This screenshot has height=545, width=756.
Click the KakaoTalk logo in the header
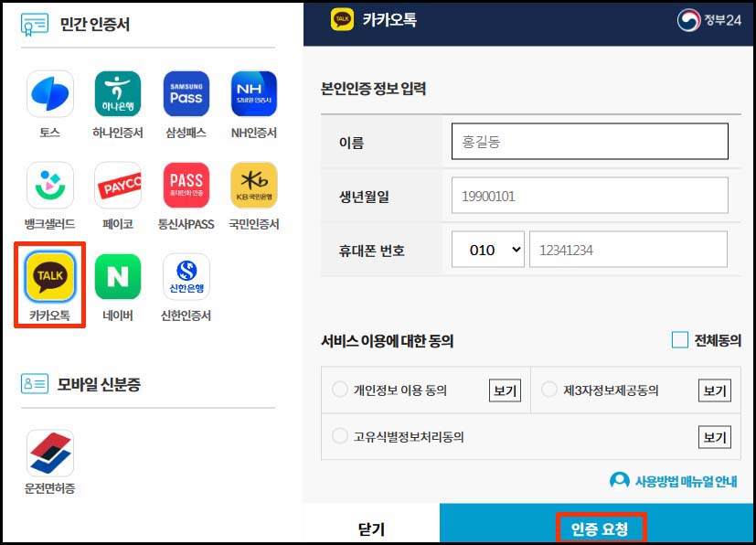pyautogui.click(x=342, y=19)
